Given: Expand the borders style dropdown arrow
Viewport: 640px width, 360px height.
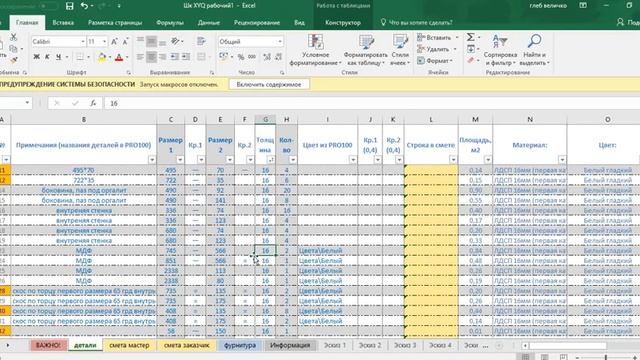Looking at the screenshot, I should 89,57.
